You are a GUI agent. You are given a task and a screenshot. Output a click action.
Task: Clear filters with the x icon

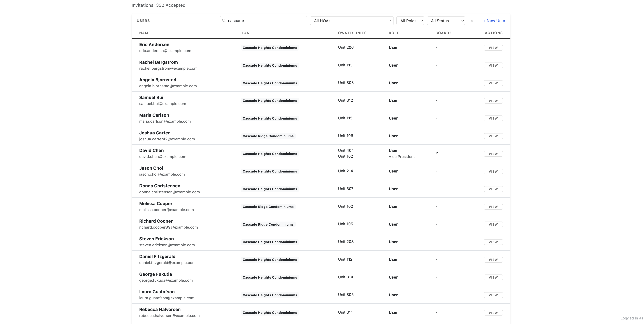[472, 21]
